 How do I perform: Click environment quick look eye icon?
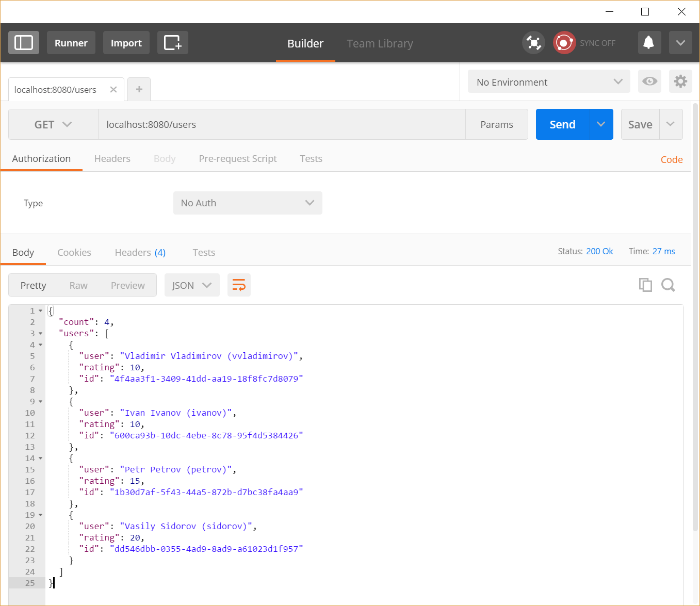click(649, 81)
